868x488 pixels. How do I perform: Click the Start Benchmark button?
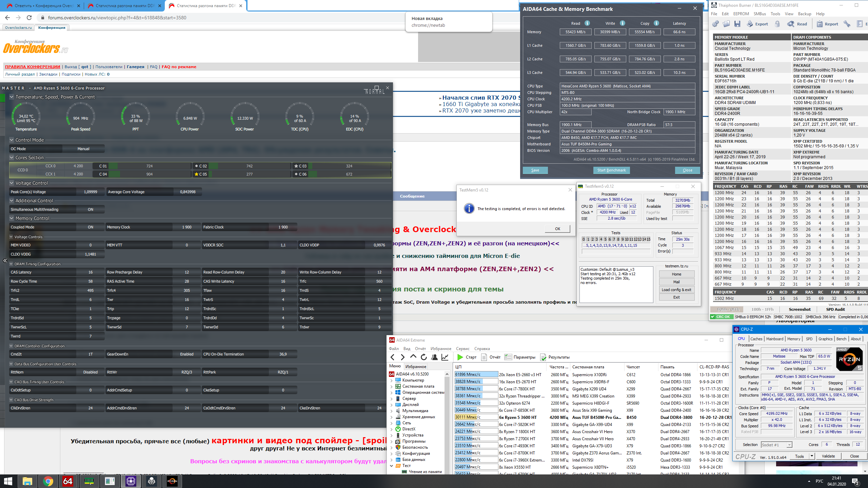[611, 170]
